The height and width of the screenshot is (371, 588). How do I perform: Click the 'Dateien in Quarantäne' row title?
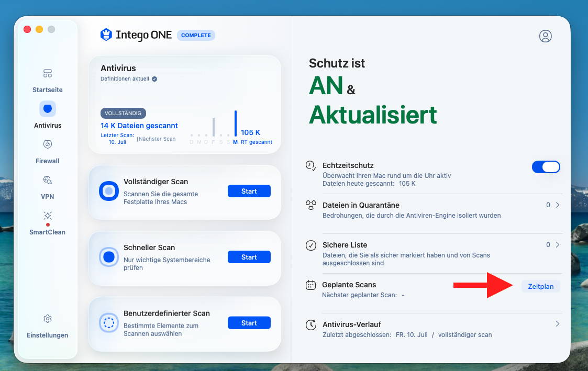pos(361,205)
